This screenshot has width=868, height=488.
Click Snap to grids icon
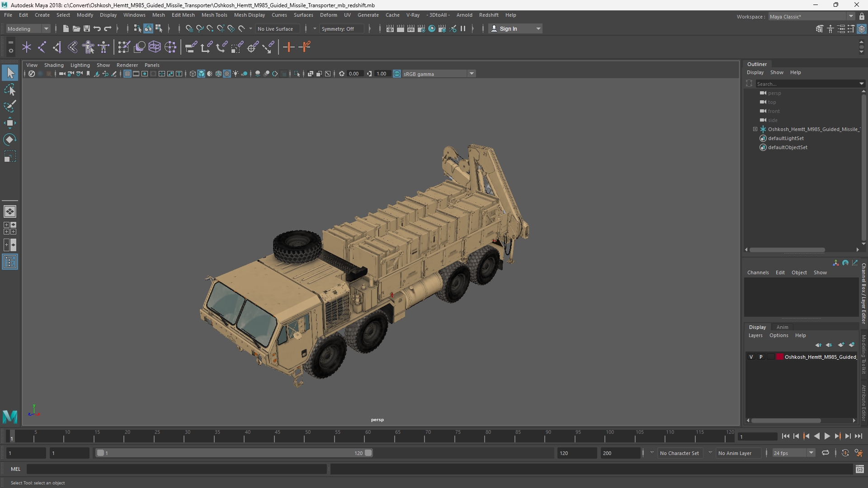(189, 28)
